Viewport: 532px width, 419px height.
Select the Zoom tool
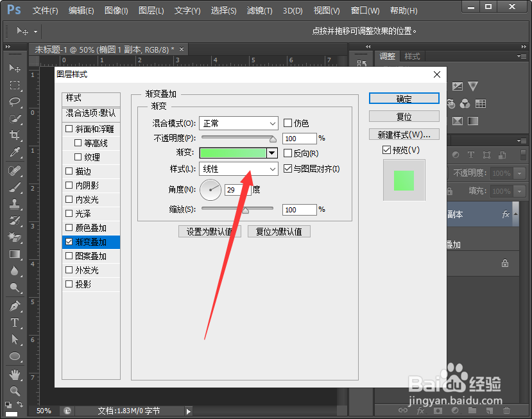pos(15,391)
